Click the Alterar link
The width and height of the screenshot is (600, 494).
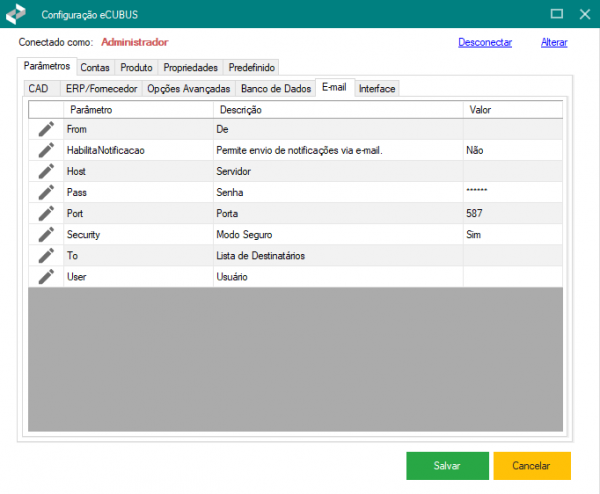554,42
